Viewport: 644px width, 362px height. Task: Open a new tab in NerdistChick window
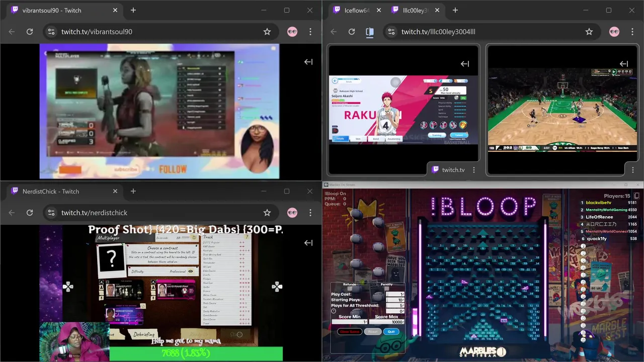133,191
